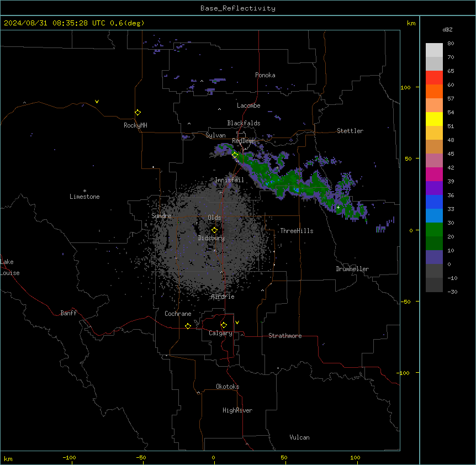
Task: Click the ThreeHills label
Action: 297,231
